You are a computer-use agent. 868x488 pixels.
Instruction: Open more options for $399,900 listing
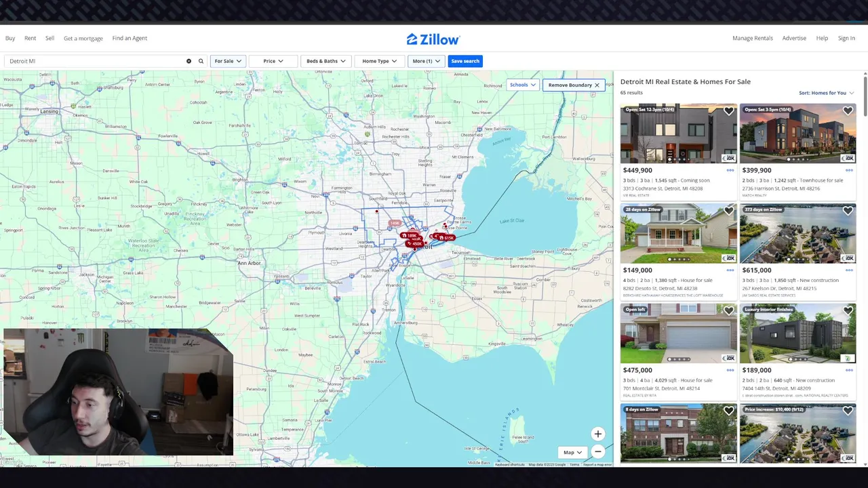pos(849,170)
